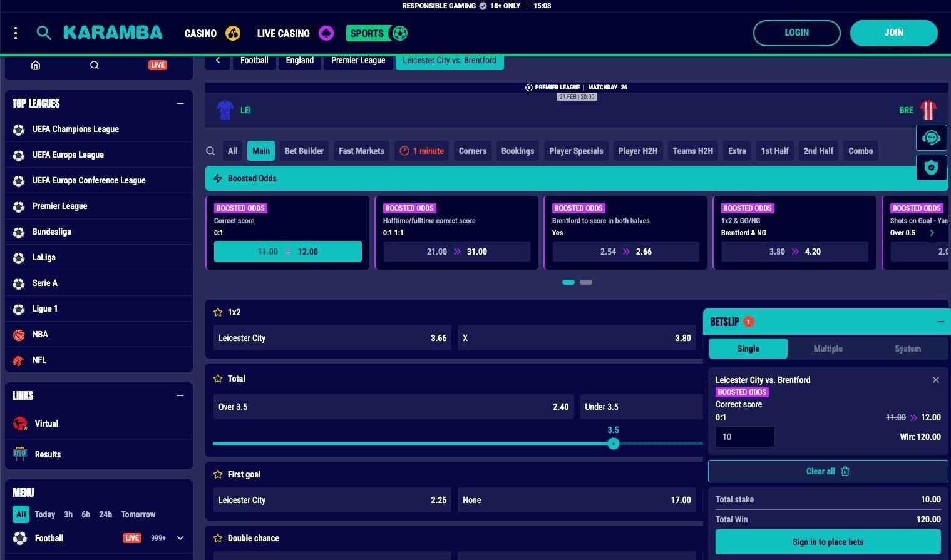951x560 pixels.
Task: Favorite the First goal market star
Action: pos(218,474)
